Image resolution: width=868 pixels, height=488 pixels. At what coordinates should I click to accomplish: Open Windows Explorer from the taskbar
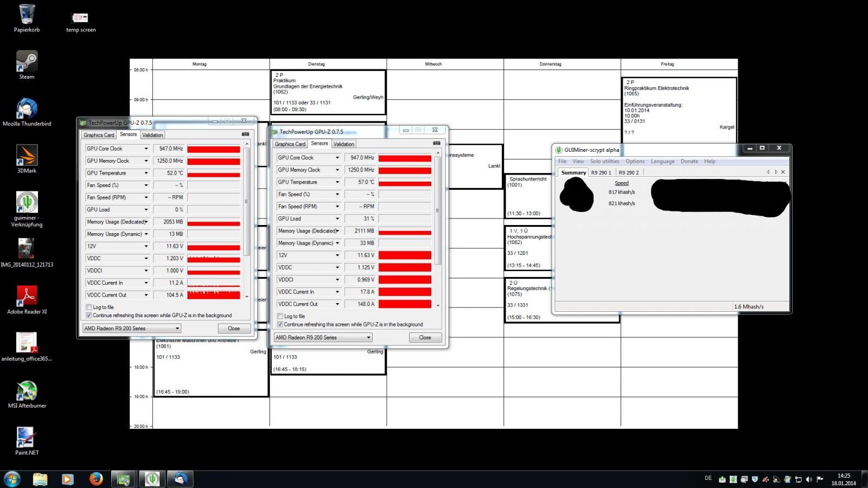[x=40, y=479]
